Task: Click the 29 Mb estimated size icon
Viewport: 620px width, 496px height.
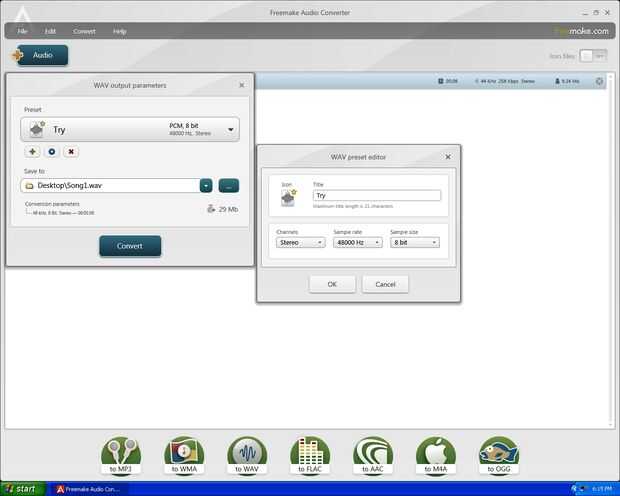Action: 211,208
